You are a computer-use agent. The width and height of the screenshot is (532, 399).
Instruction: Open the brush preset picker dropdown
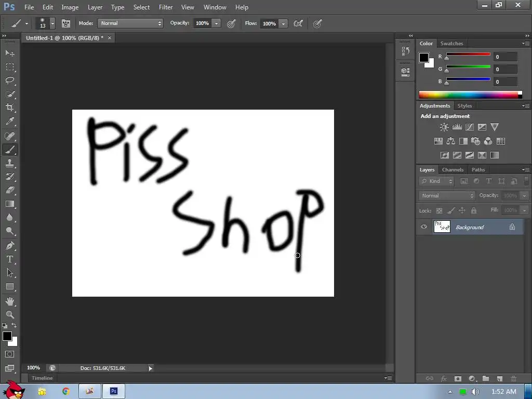click(x=52, y=23)
